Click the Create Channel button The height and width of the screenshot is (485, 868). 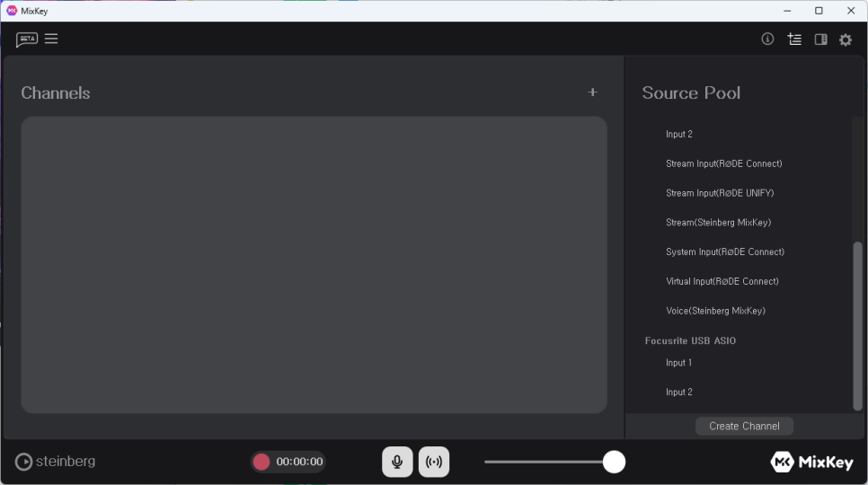744,426
